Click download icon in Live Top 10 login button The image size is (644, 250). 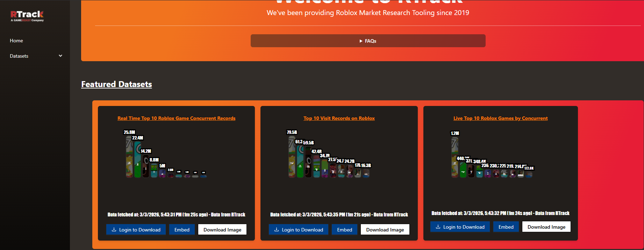coord(438,227)
